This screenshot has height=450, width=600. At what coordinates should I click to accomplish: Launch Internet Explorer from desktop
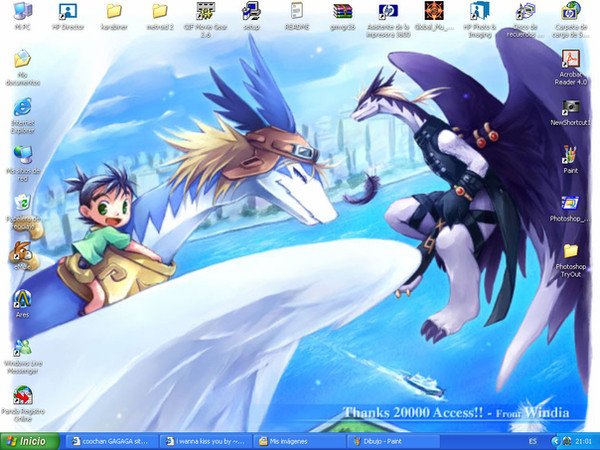(x=23, y=107)
